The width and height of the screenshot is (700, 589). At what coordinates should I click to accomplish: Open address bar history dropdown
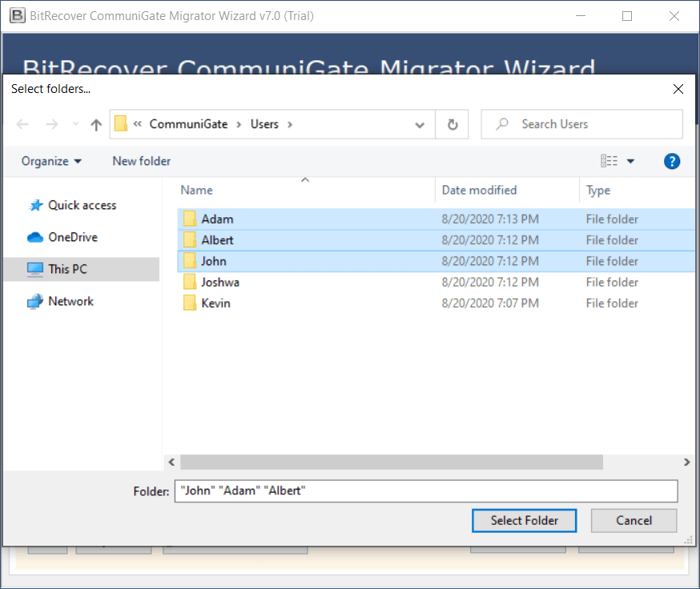pos(419,124)
